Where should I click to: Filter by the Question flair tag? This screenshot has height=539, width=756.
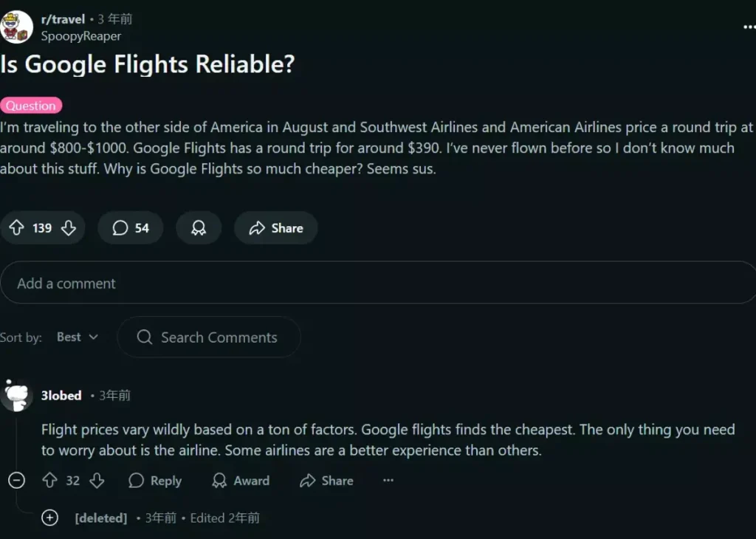point(31,106)
